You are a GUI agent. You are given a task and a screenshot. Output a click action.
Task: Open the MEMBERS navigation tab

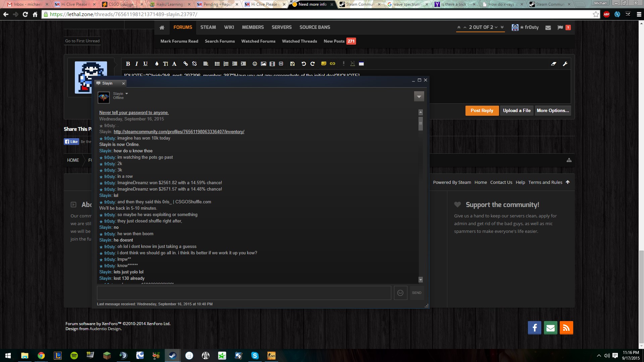pos(253,27)
